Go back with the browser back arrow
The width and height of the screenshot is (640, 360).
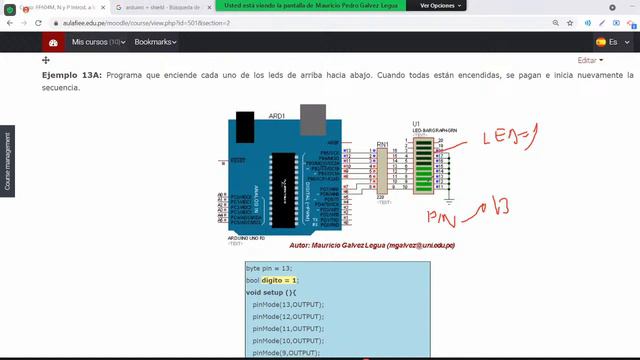pyautogui.click(x=10, y=23)
